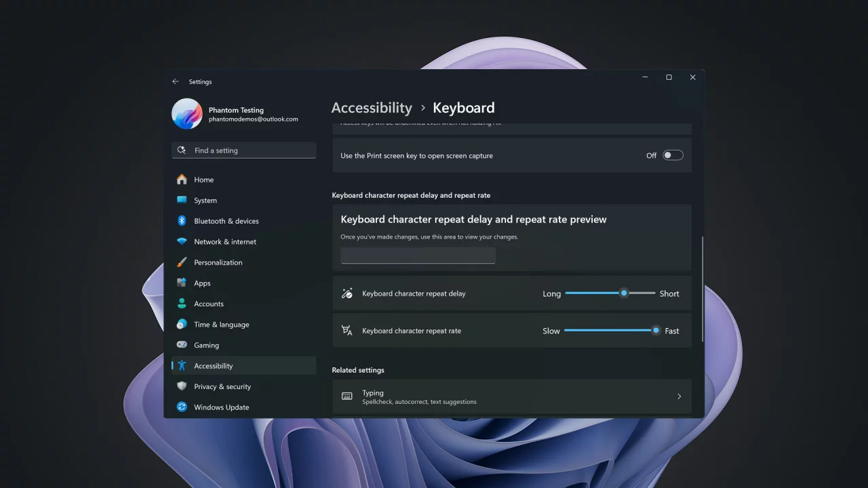Click the back arrow icon in Settings

(x=176, y=81)
